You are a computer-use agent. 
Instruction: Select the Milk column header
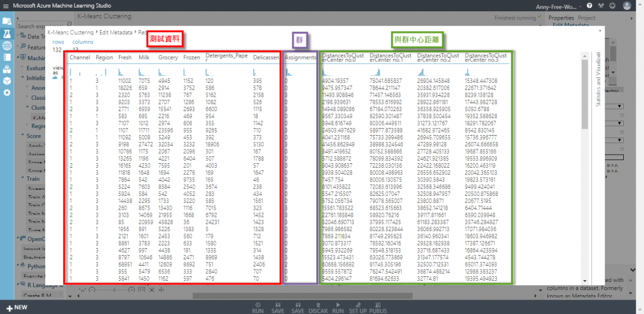click(x=144, y=58)
